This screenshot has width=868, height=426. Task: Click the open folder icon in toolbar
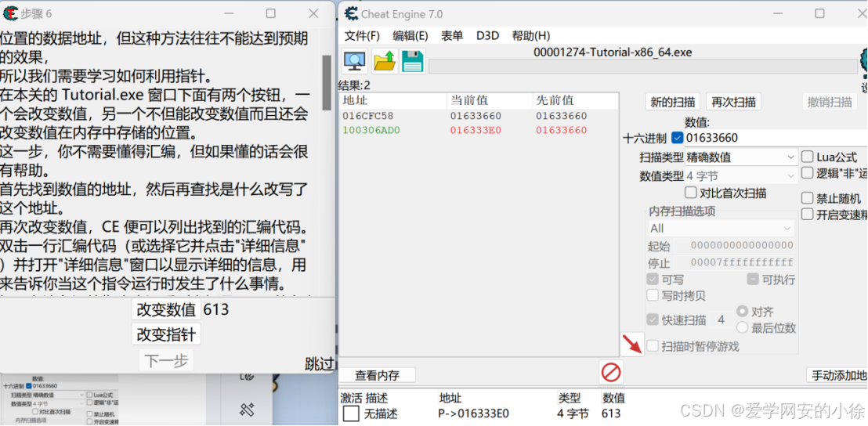[384, 60]
